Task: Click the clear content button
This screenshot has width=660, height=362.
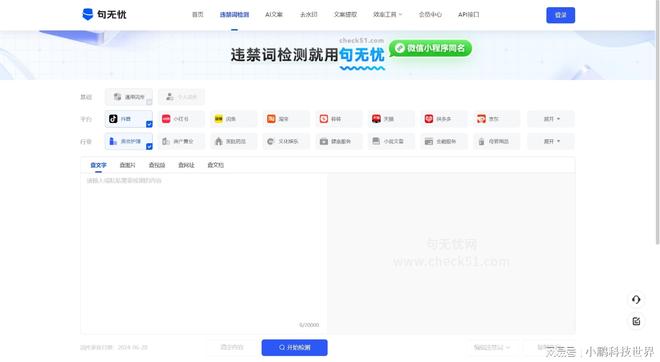Action: (232, 347)
